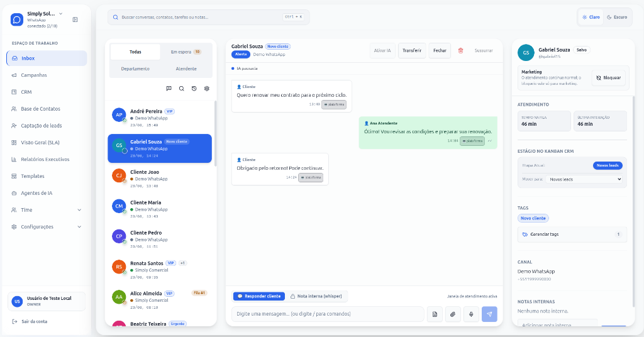Select Responder cliente reply mode
This screenshot has height=337, width=644.
[259, 296]
